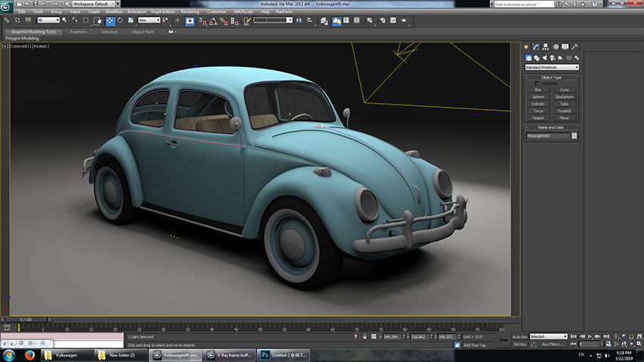Switch to the Freeform ribbon tab
644x362 pixels.
click(79, 32)
